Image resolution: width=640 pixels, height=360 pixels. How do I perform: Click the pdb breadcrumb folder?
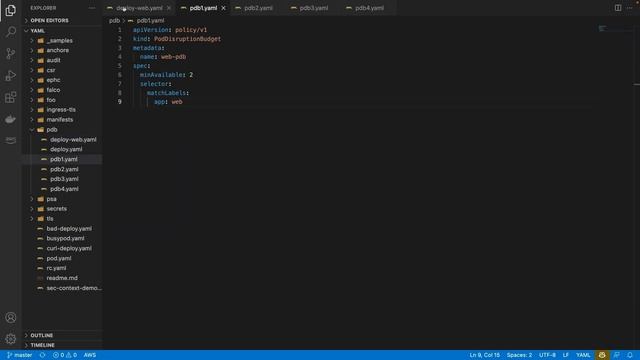point(114,20)
